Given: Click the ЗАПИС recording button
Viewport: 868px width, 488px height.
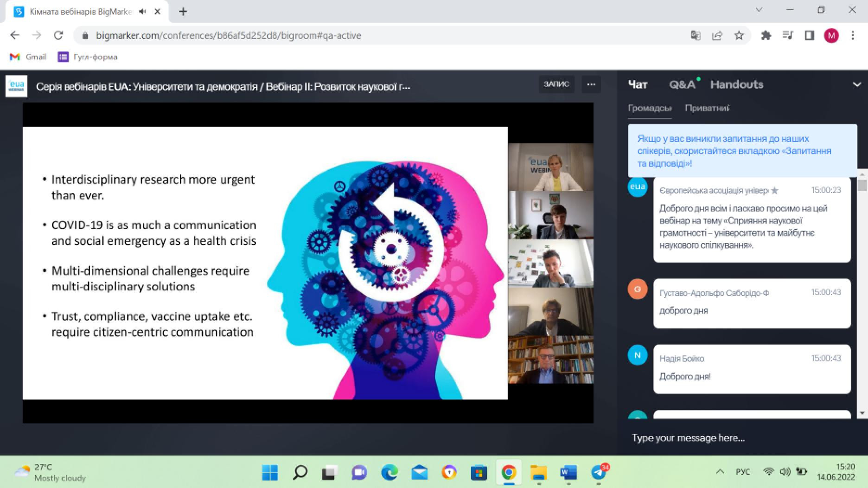Looking at the screenshot, I should point(556,84).
